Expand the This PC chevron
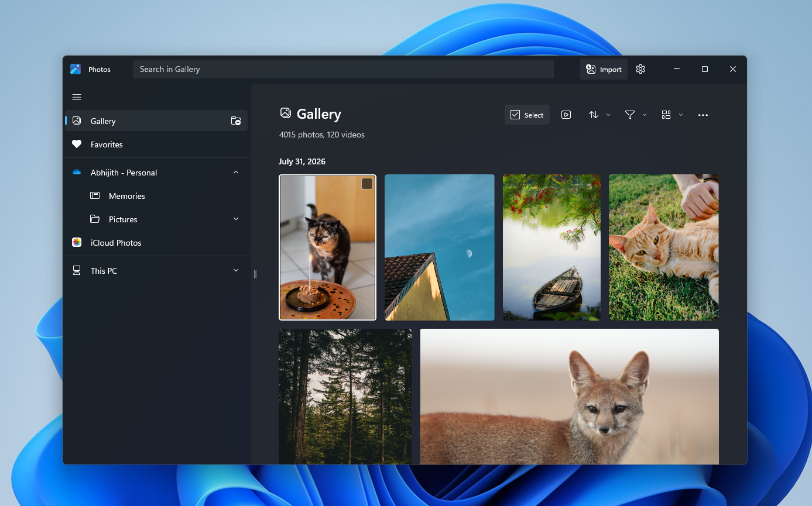 (x=236, y=270)
